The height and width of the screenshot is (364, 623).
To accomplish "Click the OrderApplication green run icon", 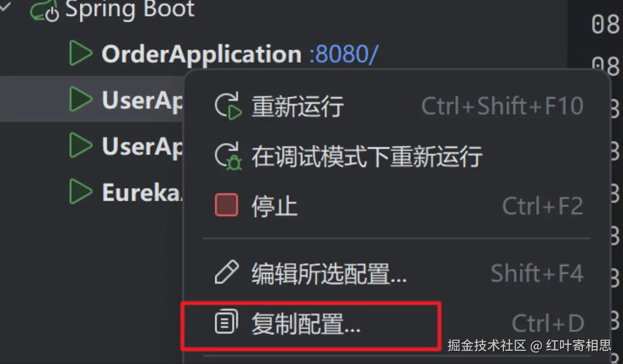I will coord(81,52).
